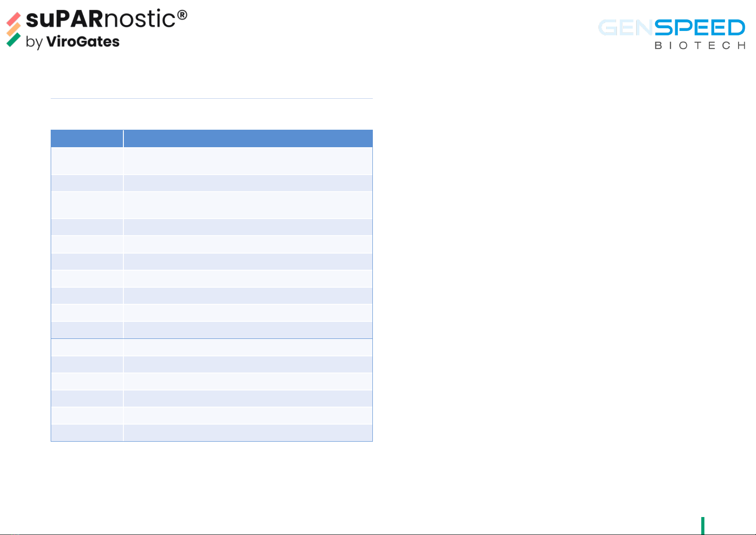Select the BIOTECH text under GENSPEED

pyautogui.click(x=700, y=45)
